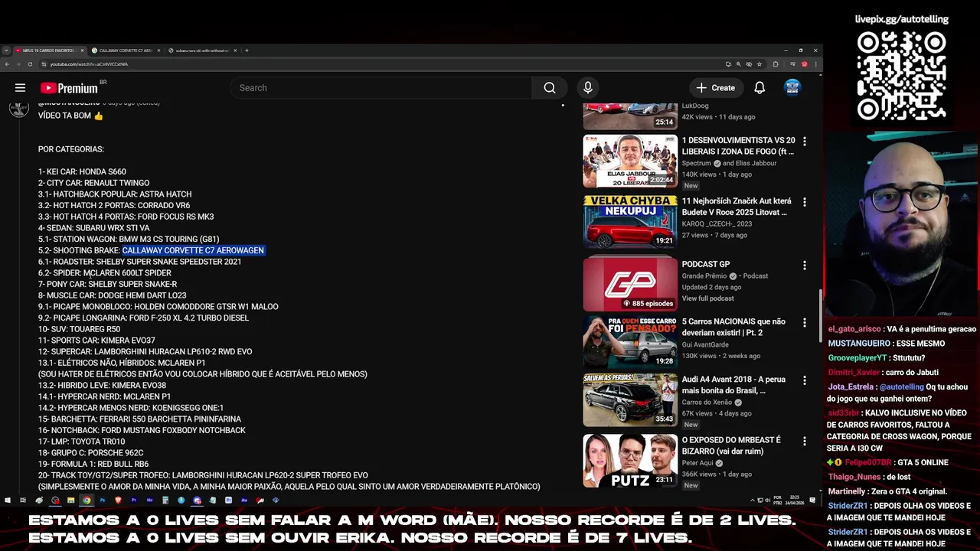Screen dimensions: 980x551
Task: Open options for Audi A4 Avant video
Action: click(x=804, y=380)
